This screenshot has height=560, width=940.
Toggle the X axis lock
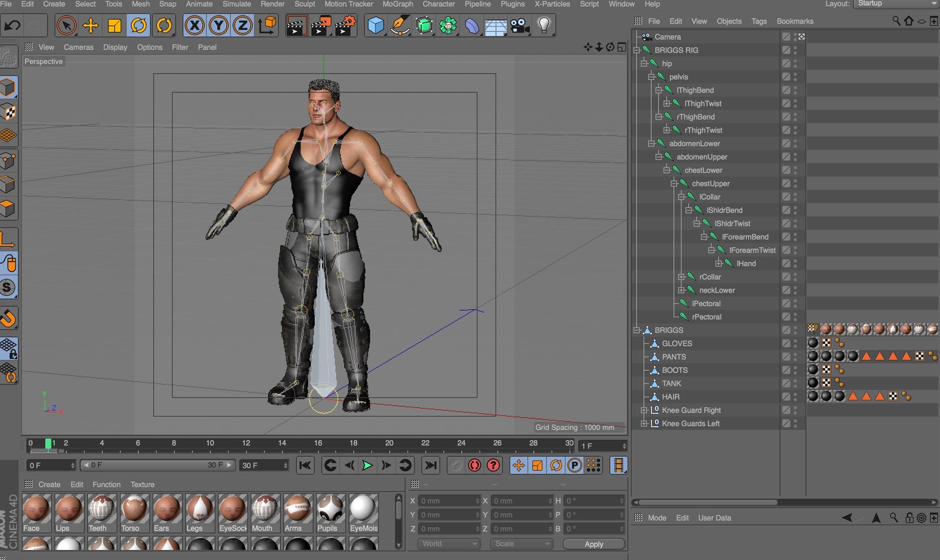195,25
